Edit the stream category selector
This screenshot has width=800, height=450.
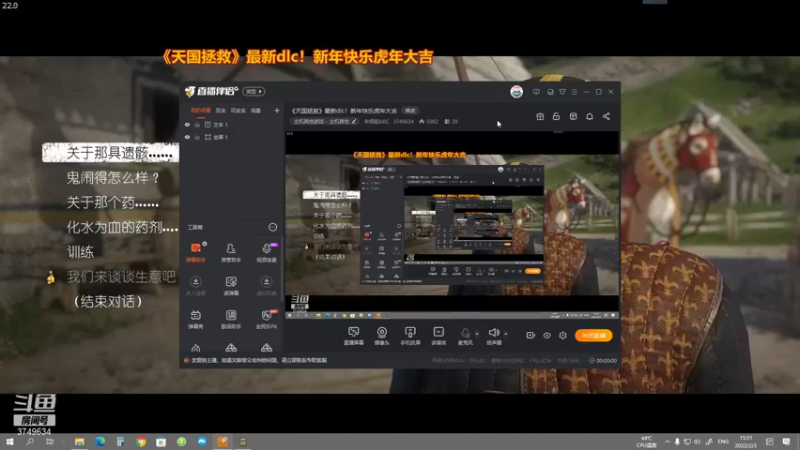coord(325,121)
